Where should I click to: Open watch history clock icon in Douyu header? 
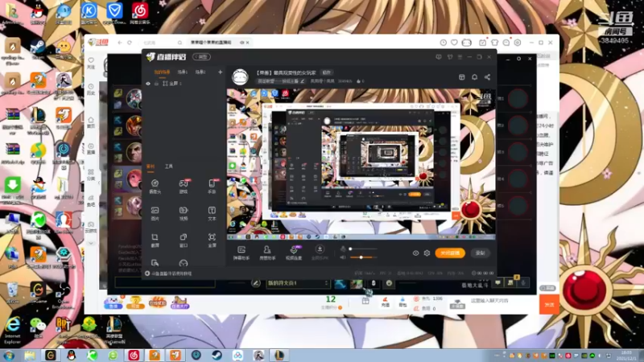444,43
